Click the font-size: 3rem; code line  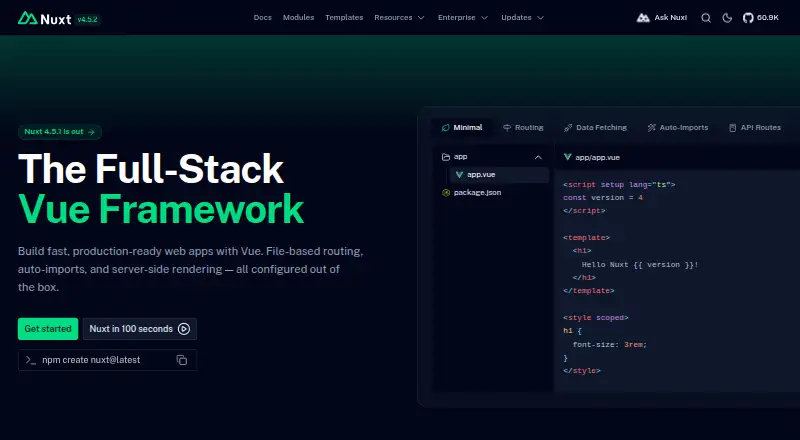pos(610,345)
